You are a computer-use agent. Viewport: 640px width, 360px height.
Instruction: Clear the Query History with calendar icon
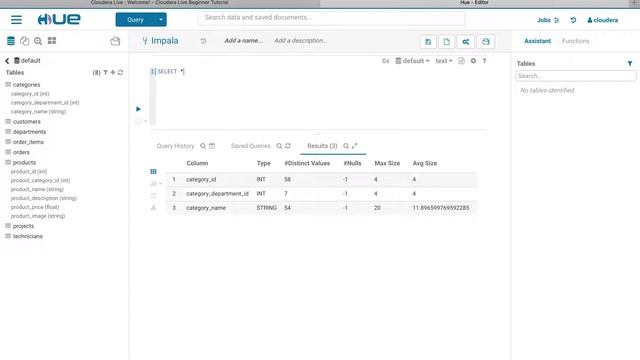click(212, 146)
